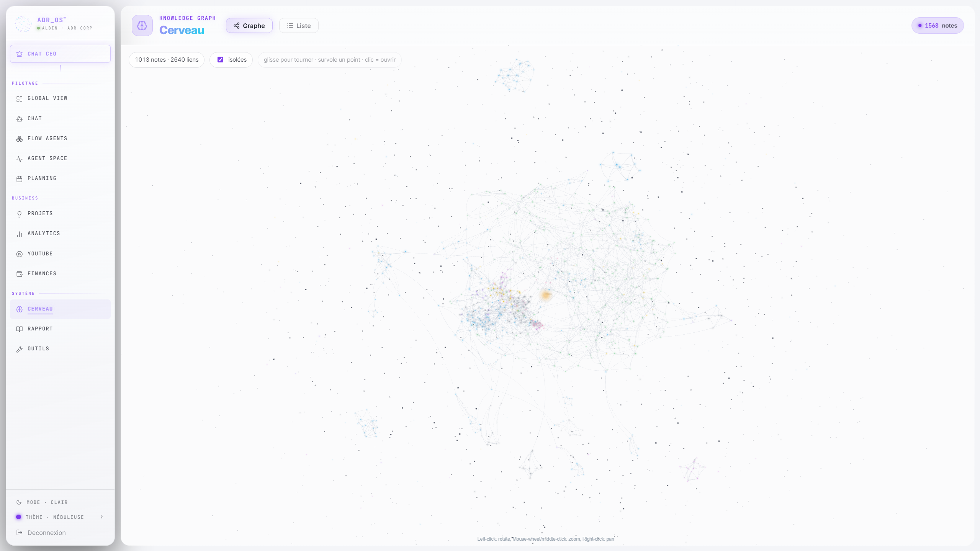This screenshot has width=980, height=551.
Task: Open Agent Space from sidebar
Action: pyautogui.click(x=60, y=159)
